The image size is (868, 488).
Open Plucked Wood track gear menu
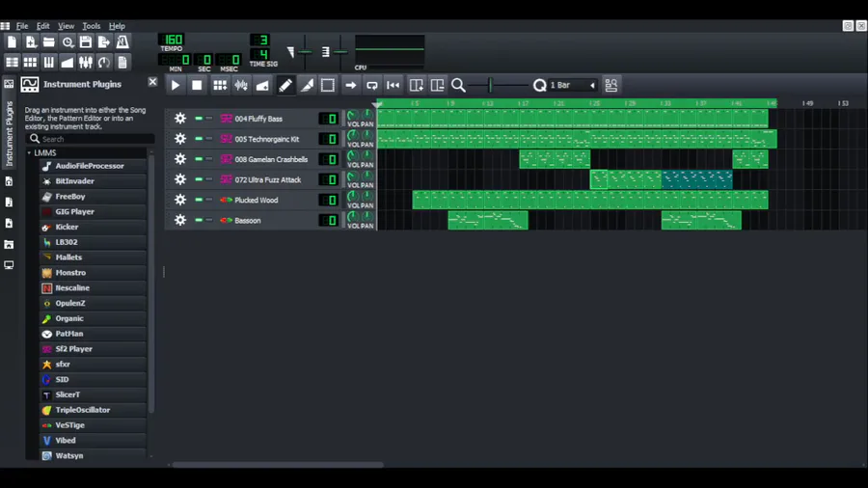coord(180,200)
